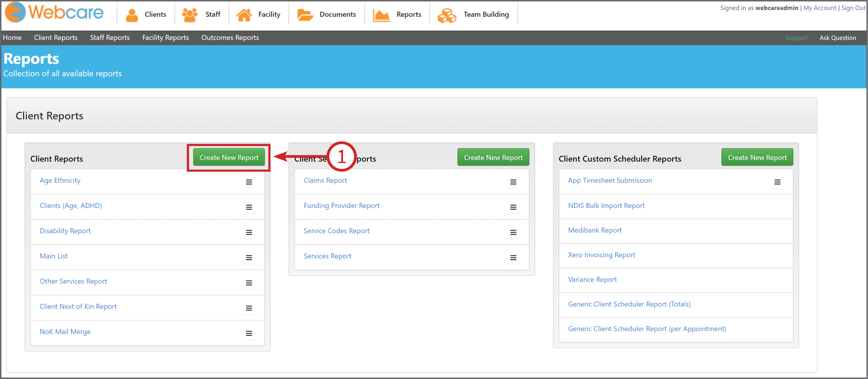Screen dimensions: 868x379
Task: Select the Staff icon in top navigation
Action: [x=189, y=14]
